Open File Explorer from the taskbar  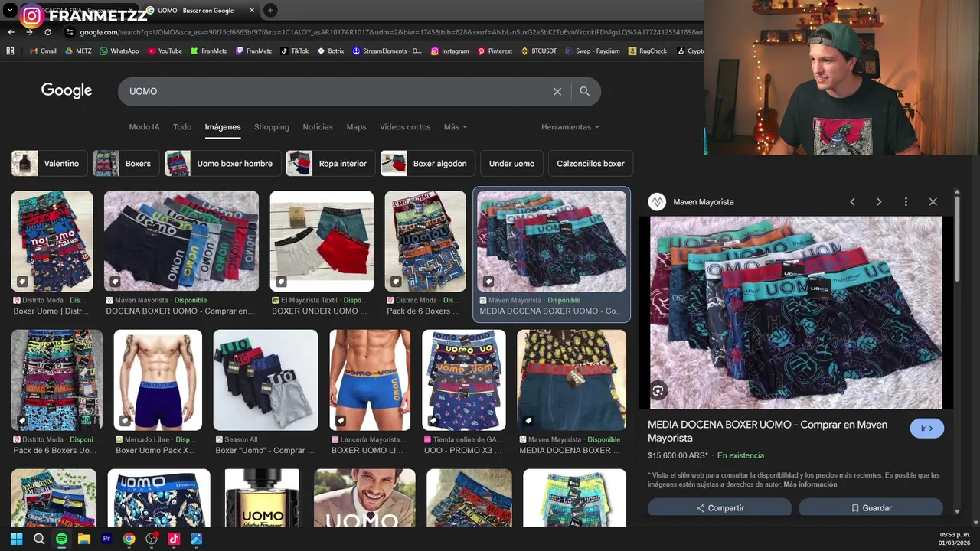[x=84, y=539]
